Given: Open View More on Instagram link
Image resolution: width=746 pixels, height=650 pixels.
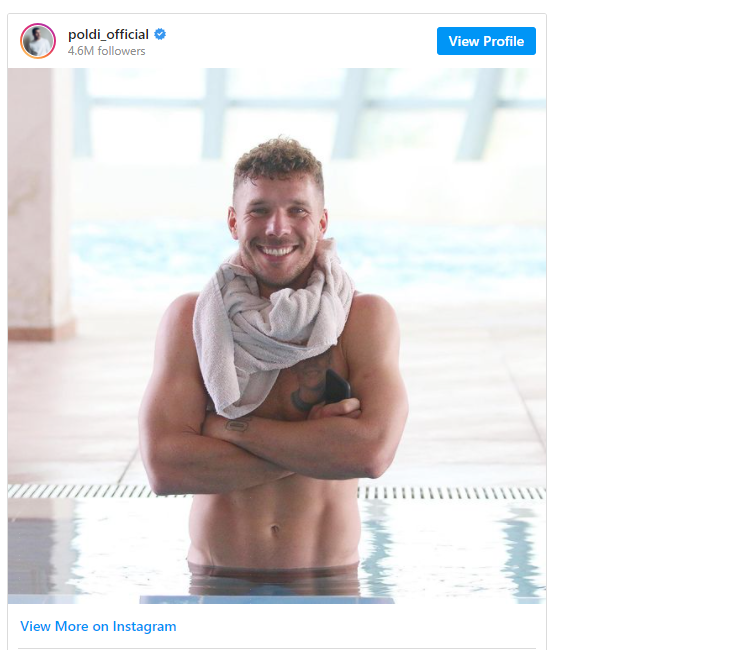Looking at the screenshot, I should tap(98, 626).
